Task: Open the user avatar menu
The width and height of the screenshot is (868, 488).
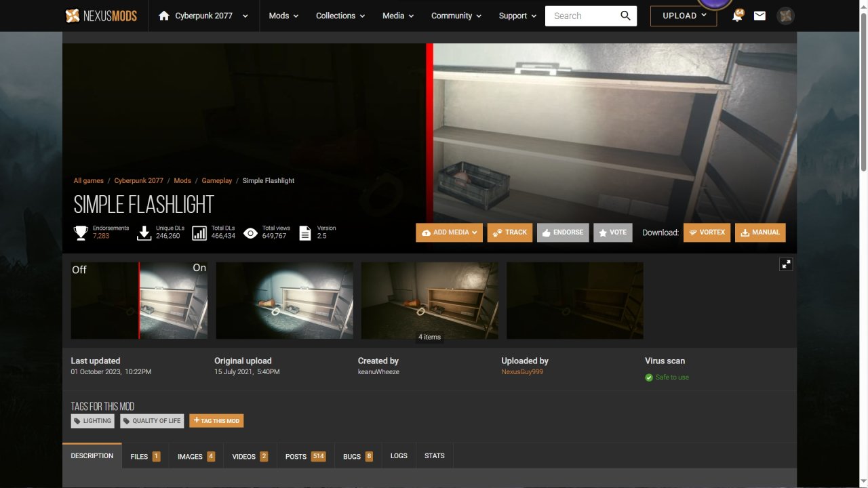Action: coord(785,16)
